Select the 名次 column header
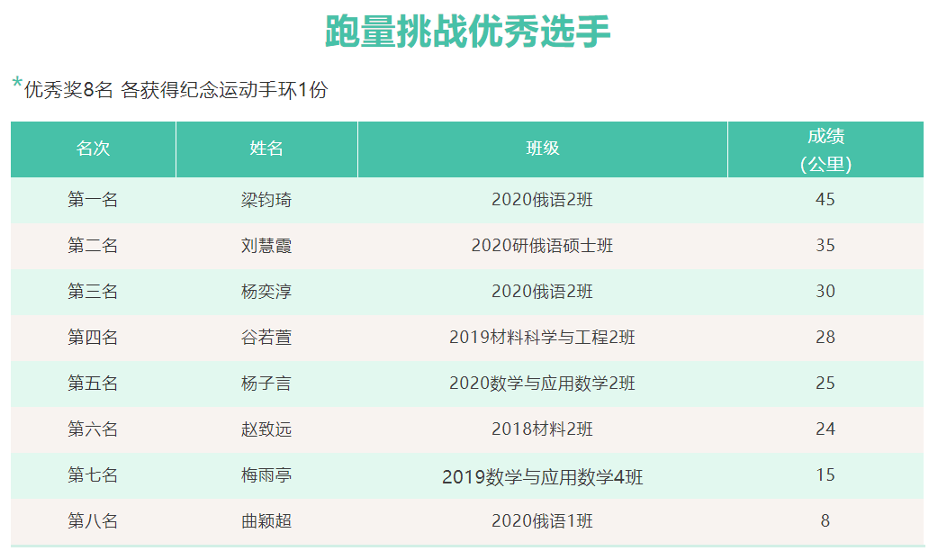 point(93,149)
